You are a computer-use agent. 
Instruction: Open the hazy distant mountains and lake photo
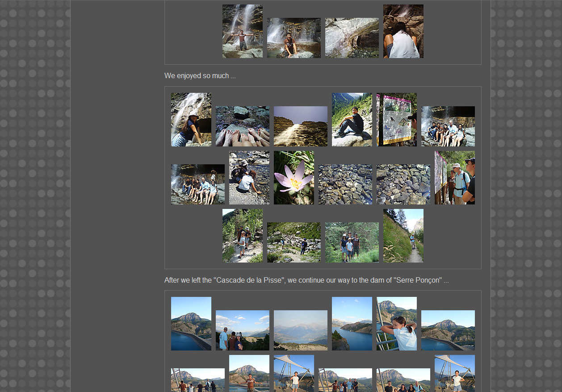click(300, 330)
